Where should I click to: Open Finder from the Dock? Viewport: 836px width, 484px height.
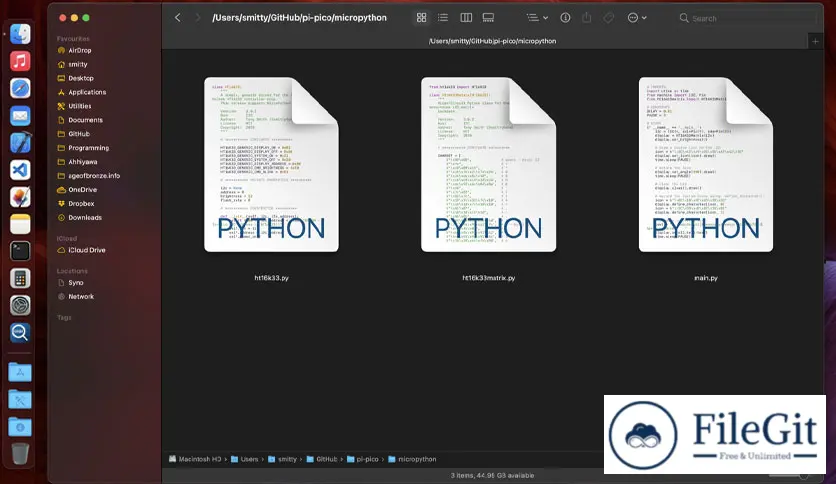point(20,34)
